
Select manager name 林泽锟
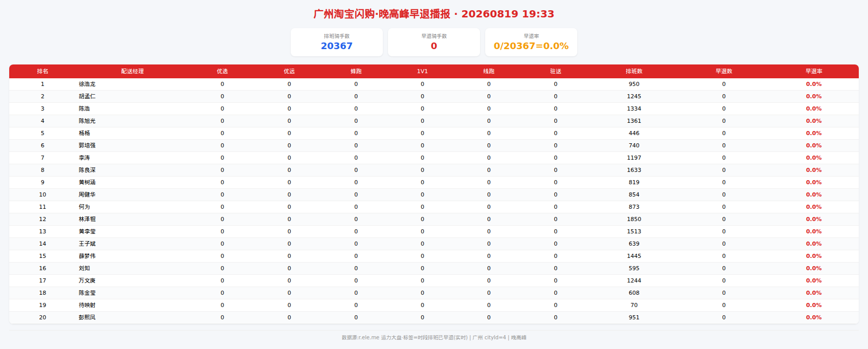click(x=87, y=219)
